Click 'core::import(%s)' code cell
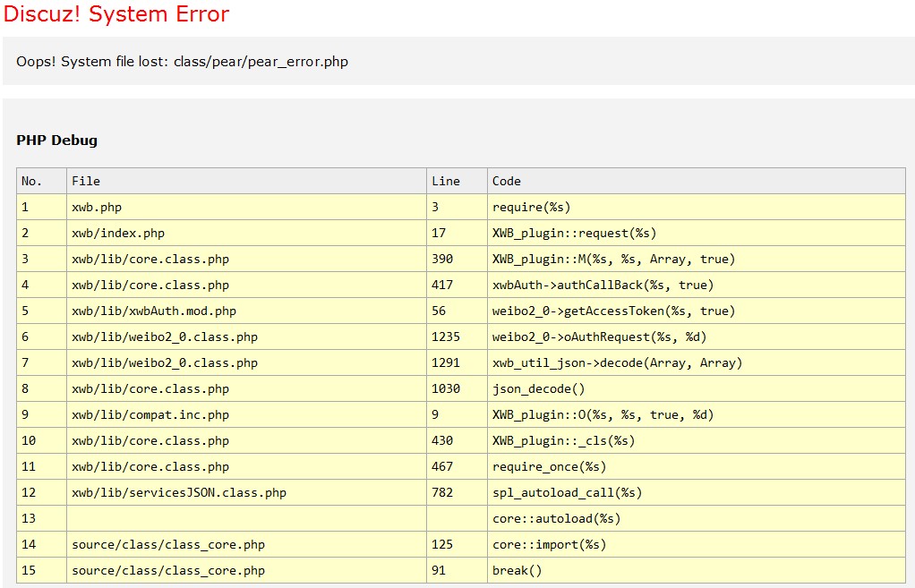 point(697,544)
